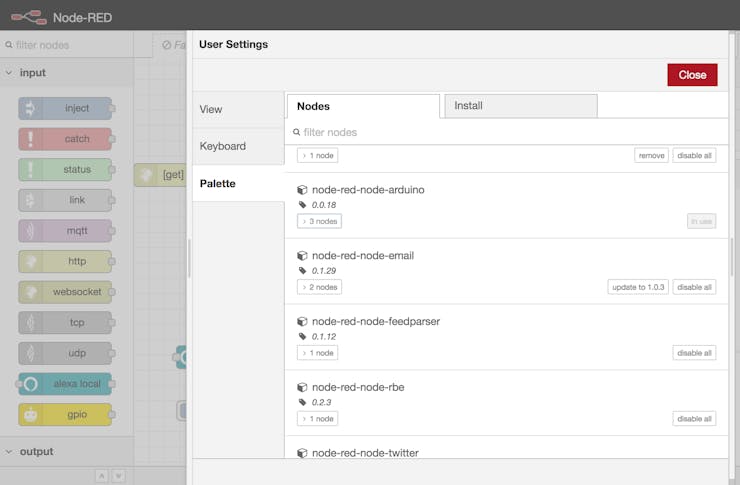The height and width of the screenshot is (485, 740).
Task: Disable all node-red-node-feedparser nodes
Action: [694, 353]
